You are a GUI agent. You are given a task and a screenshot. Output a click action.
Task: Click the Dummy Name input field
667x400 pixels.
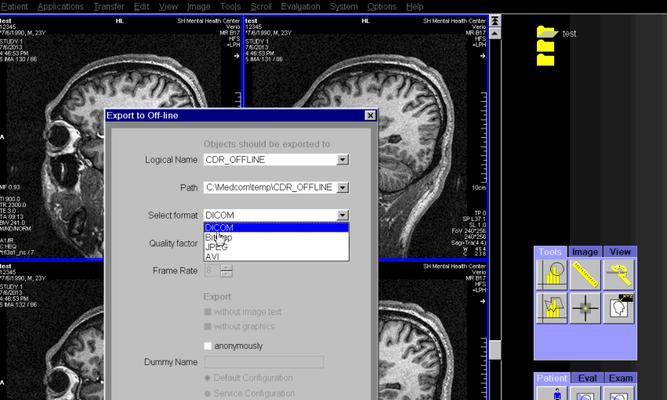[x=264, y=362]
